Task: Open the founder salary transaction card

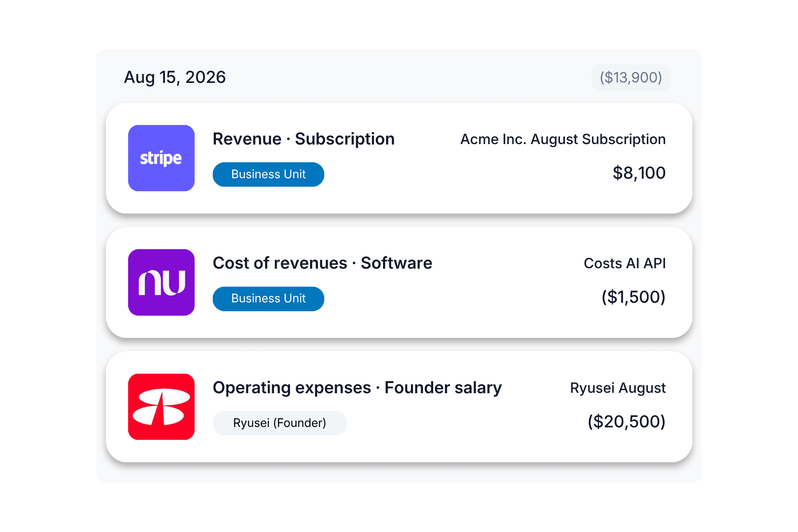Action: 399,407
